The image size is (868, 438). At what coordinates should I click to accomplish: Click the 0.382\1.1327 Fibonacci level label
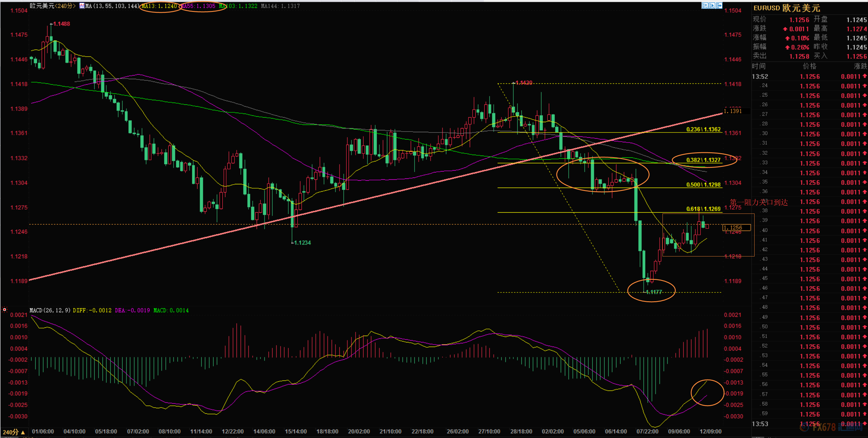pos(703,160)
